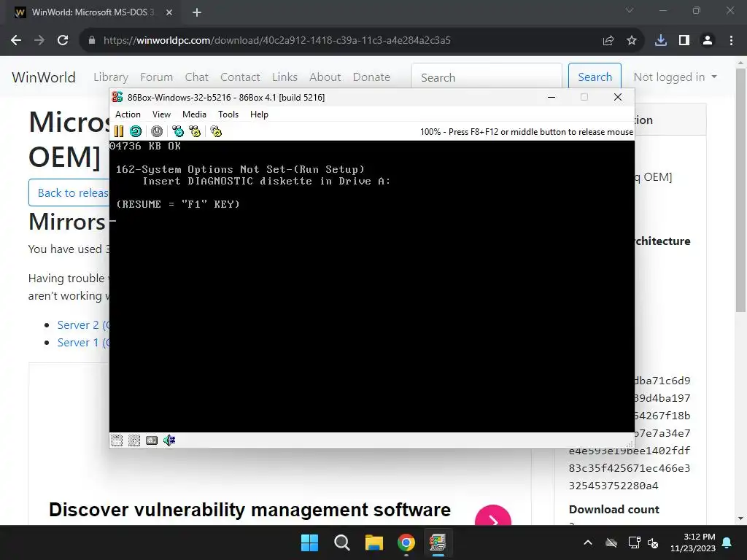Viewport: 747px width, 560px height.
Task: Click the pink arrow ad button
Action: pos(493,517)
